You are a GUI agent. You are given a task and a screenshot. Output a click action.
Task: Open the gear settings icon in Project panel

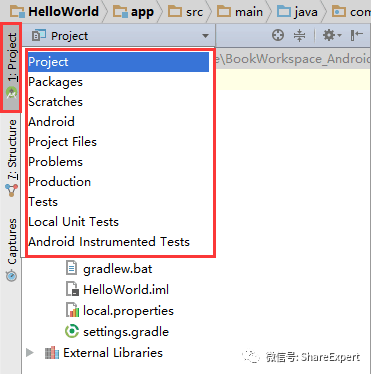click(x=332, y=35)
